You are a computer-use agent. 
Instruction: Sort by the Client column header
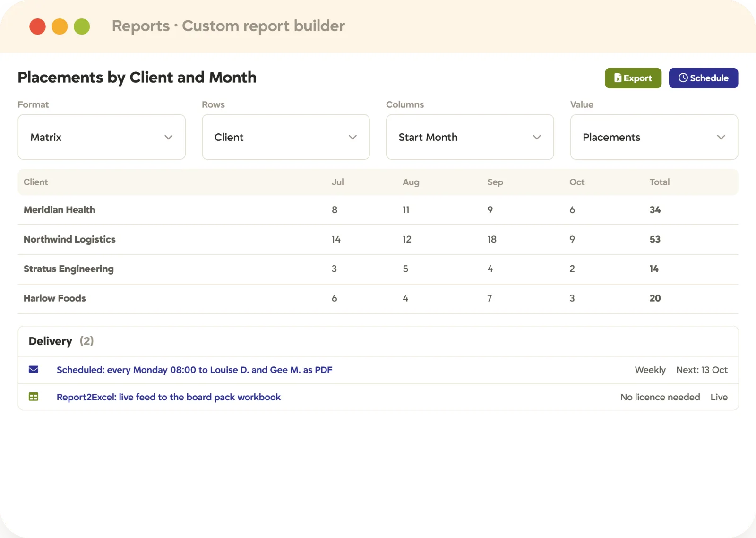[x=36, y=182]
